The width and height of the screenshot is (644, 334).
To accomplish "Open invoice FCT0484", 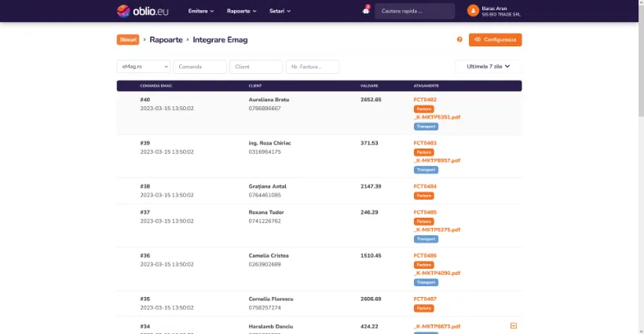I will 425,186.
